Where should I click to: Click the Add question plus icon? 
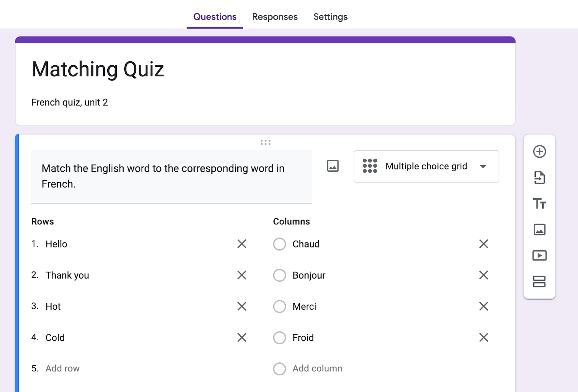539,151
